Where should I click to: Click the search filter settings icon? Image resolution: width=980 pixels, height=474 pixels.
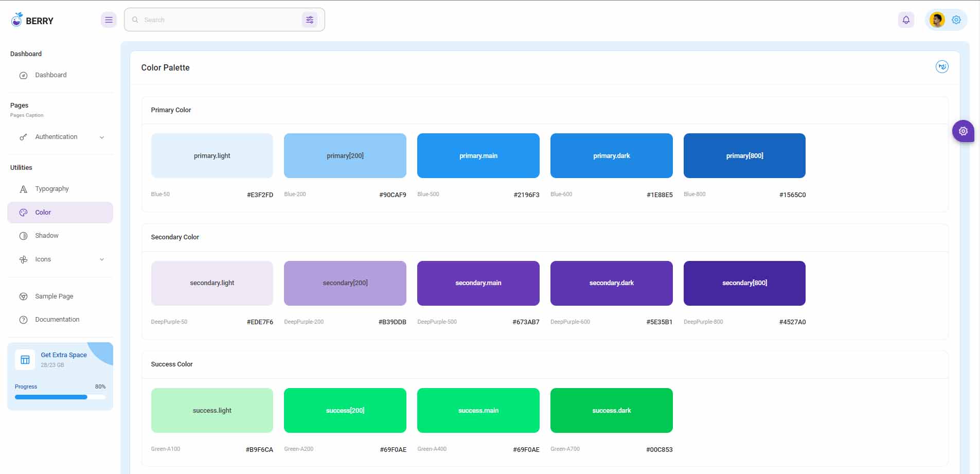(309, 20)
